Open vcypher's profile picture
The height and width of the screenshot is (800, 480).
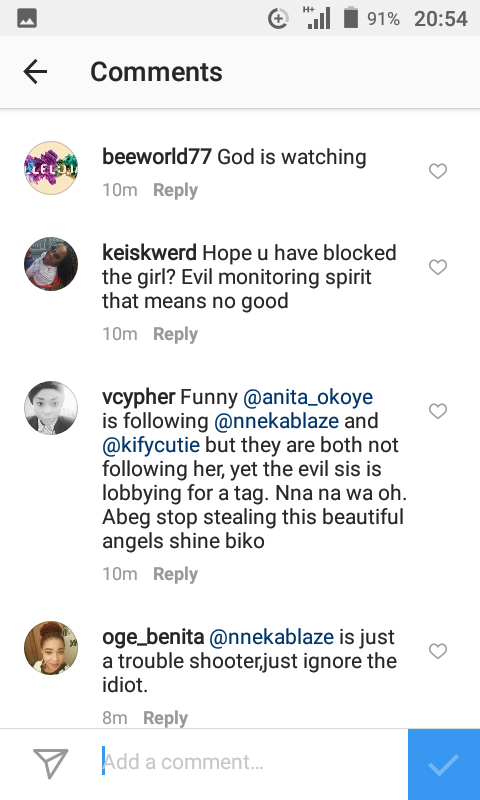coord(51,408)
